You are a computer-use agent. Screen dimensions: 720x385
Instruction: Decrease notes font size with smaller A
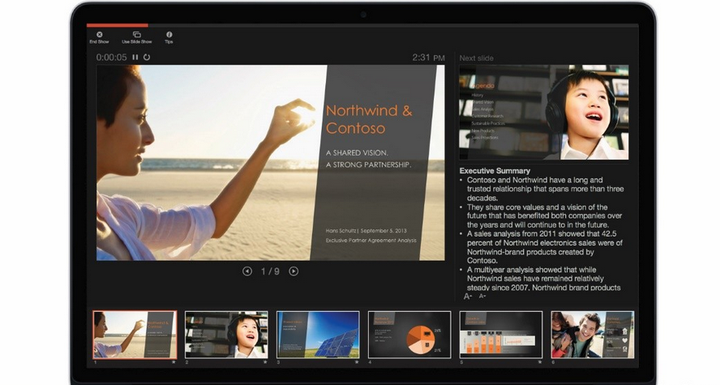[482, 296]
